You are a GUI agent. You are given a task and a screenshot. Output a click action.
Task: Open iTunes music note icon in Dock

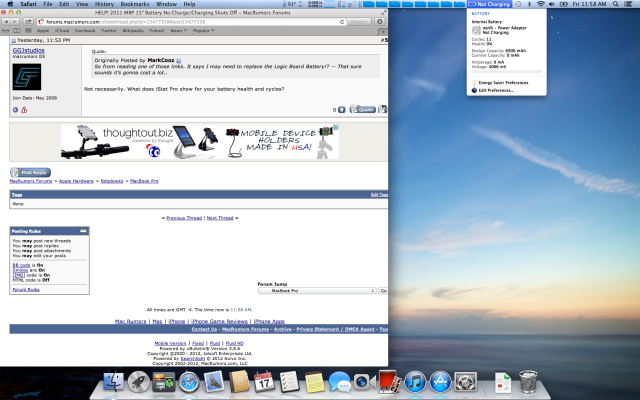(415, 382)
